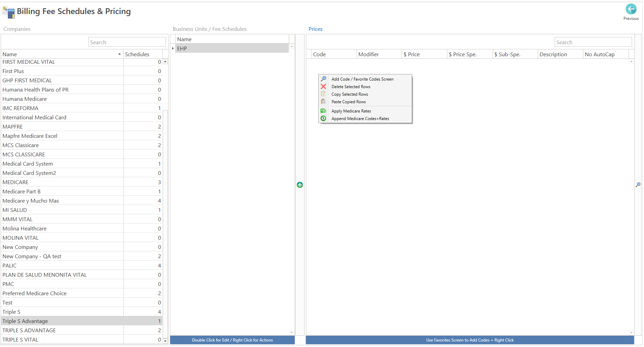Click the Prices panel heading
The height and width of the screenshot is (347, 644).
[315, 29]
